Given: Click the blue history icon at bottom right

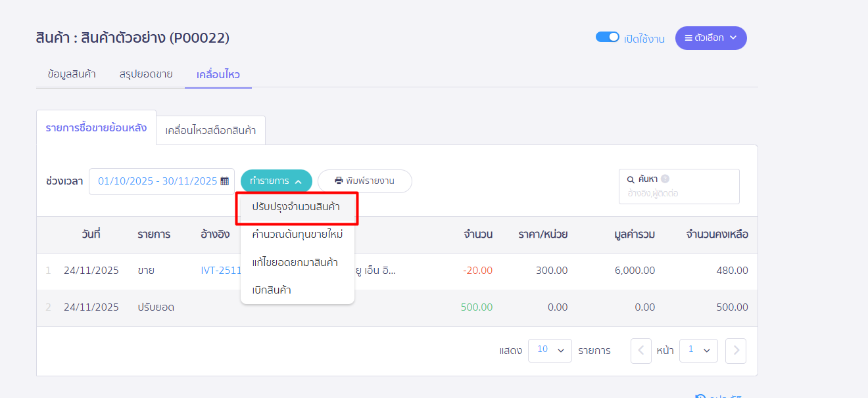Looking at the screenshot, I should tap(699, 395).
